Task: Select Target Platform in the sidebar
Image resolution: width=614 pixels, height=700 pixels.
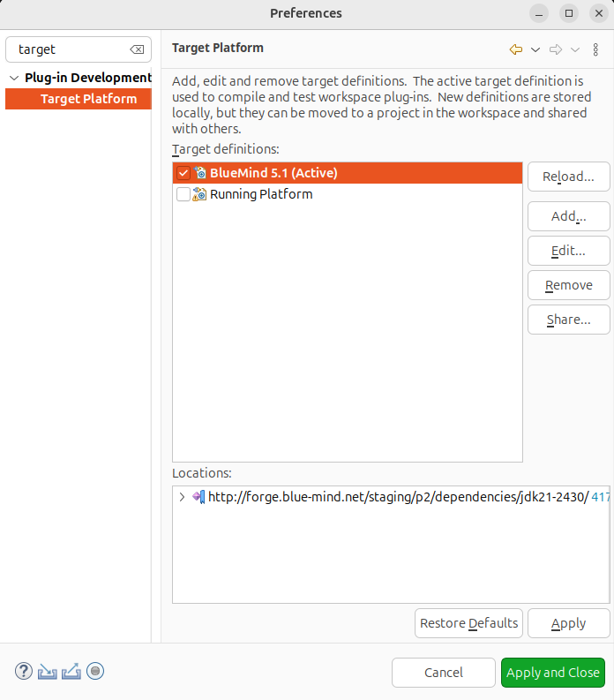Action: pyautogui.click(x=88, y=99)
